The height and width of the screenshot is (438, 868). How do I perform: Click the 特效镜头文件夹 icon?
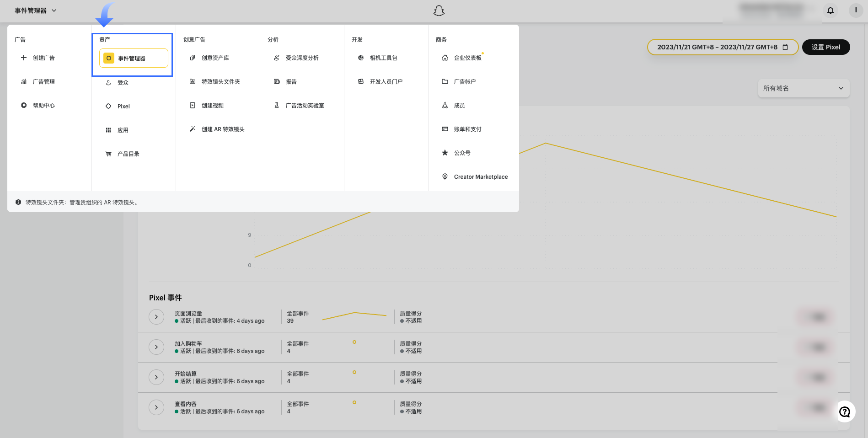tap(193, 81)
